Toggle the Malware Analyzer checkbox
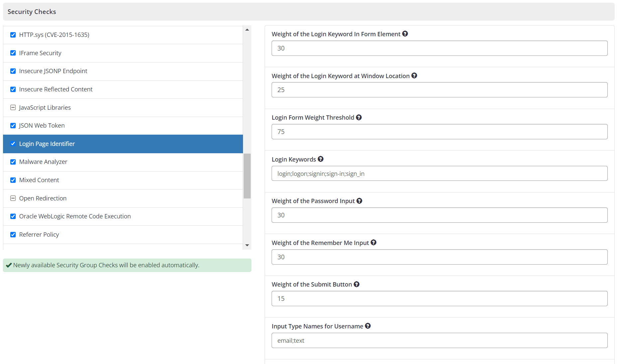Image resolution: width=618 pixels, height=364 pixels. click(x=13, y=162)
